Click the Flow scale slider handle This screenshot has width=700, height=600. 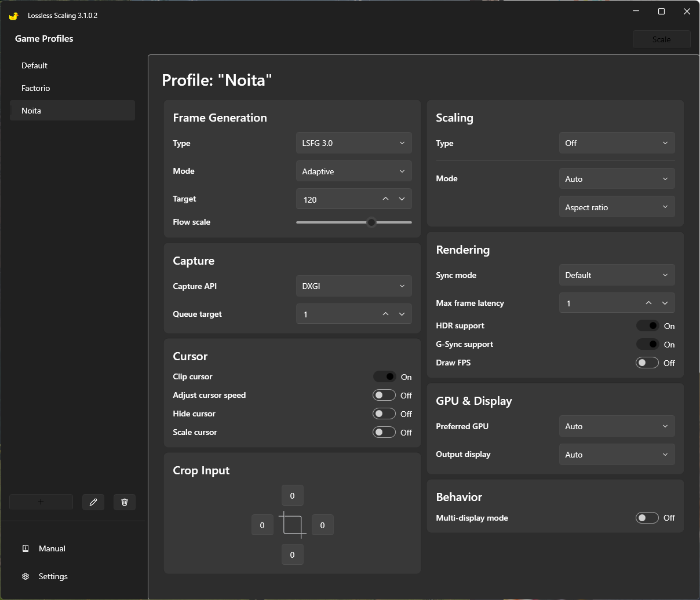coord(371,222)
